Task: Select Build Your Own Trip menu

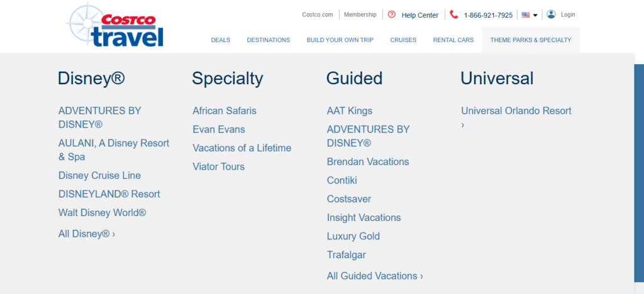Action: point(340,40)
